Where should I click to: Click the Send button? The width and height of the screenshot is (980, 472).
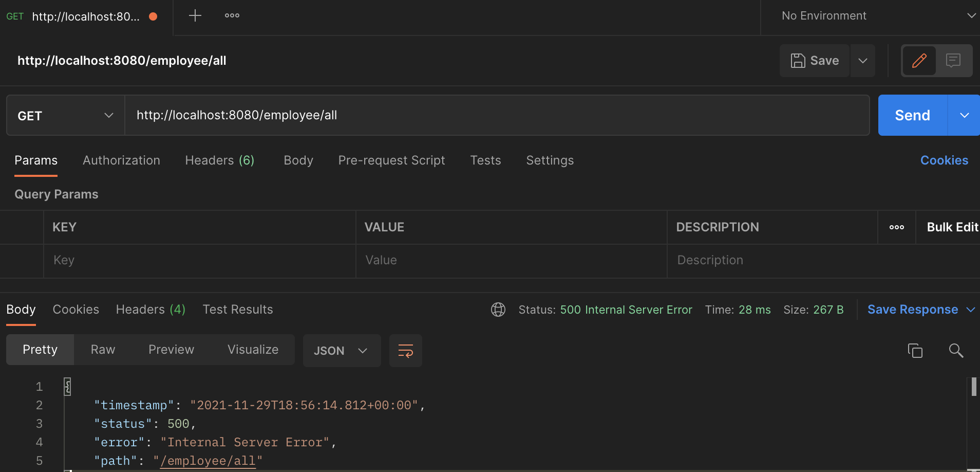tap(913, 115)
